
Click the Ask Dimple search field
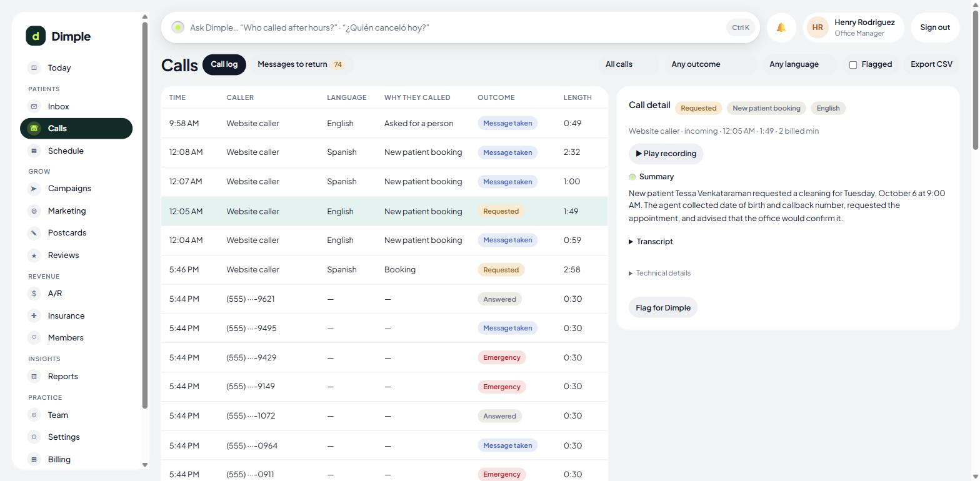pos(460,27)
